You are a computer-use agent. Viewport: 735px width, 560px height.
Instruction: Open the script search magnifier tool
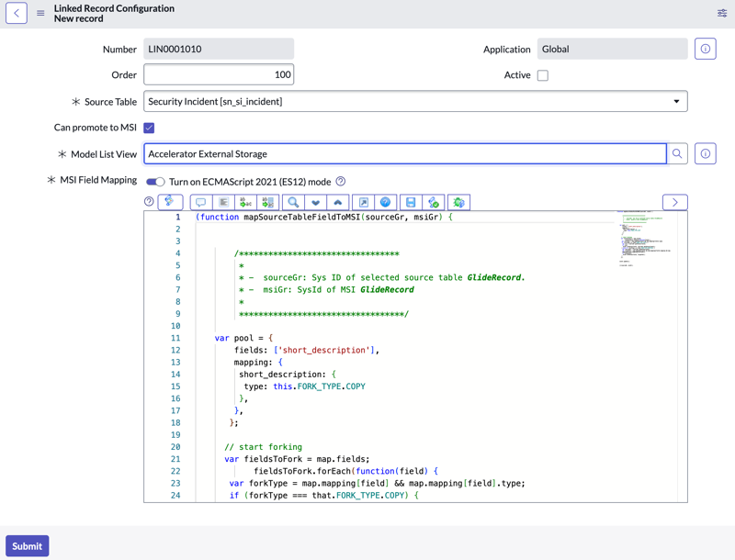coord(293,202)
